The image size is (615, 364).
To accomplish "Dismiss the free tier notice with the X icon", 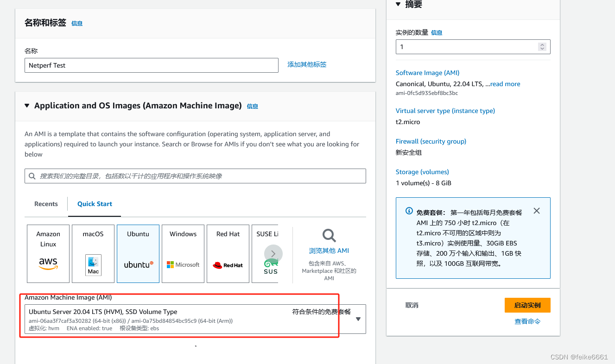I will (537, 211).
